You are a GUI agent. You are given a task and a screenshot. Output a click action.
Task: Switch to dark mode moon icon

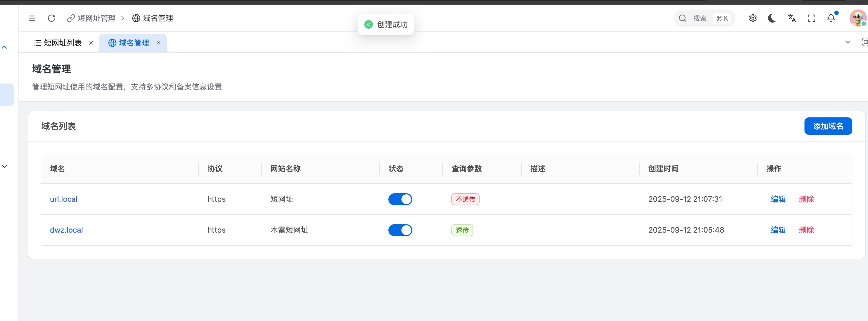coord(772,18)
